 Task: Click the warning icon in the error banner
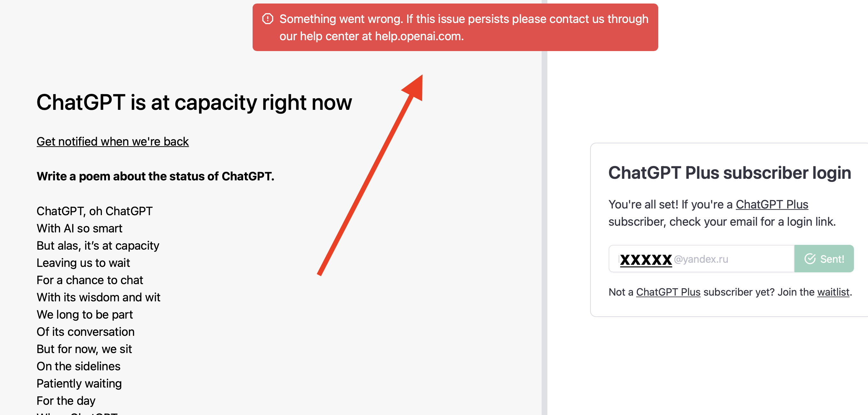268,19
